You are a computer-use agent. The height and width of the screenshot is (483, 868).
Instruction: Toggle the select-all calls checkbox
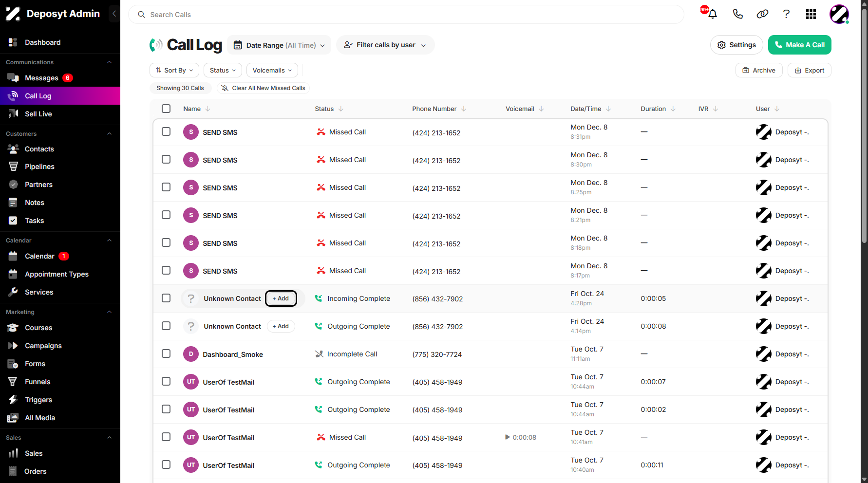[x=166, y=109]
